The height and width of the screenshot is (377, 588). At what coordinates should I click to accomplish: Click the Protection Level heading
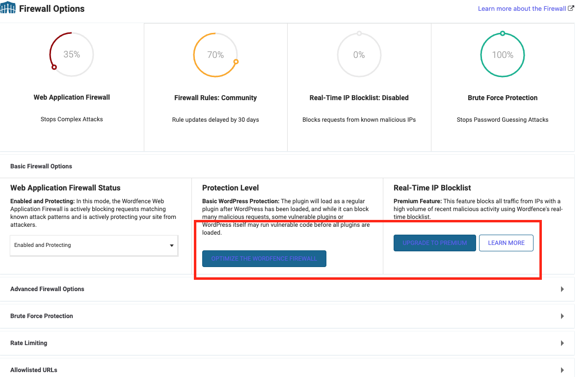point(230,188)
